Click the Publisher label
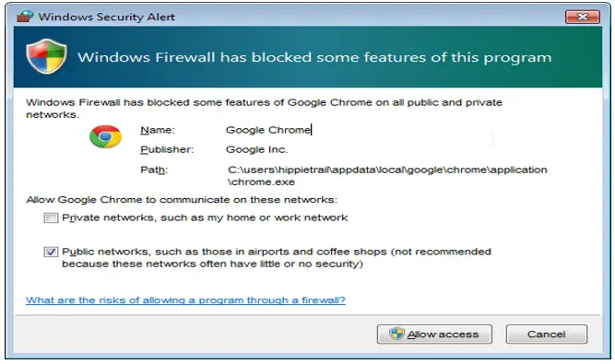The image size is (615, 364). [x=167, y=149]
